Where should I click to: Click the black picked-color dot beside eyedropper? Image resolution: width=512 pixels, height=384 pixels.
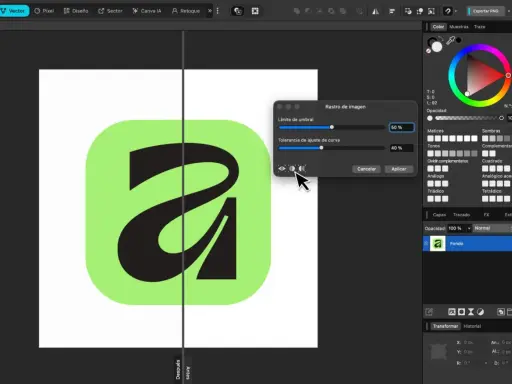[459, 40]
